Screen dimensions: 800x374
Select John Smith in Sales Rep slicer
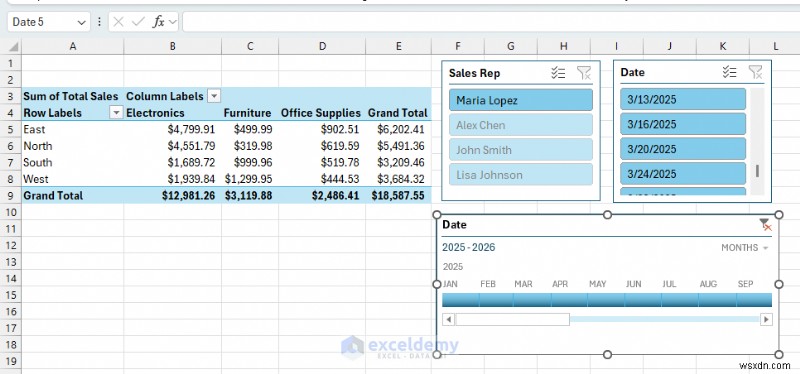point(521,150)
